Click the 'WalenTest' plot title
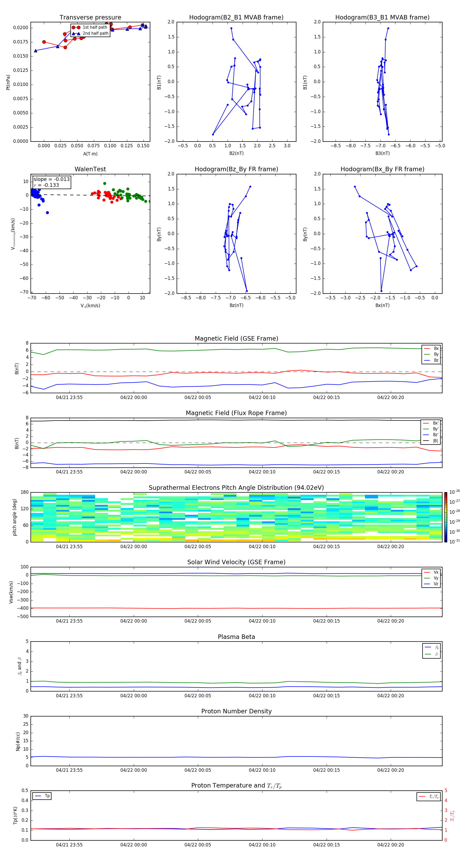473x868 pixels. tap(90, 169)
